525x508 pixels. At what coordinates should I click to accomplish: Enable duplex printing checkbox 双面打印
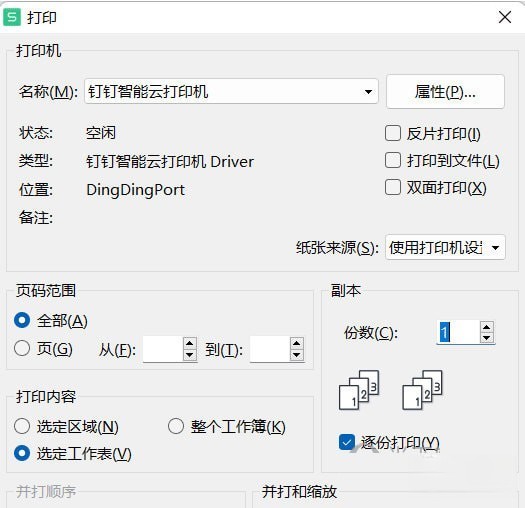(393, 187)
